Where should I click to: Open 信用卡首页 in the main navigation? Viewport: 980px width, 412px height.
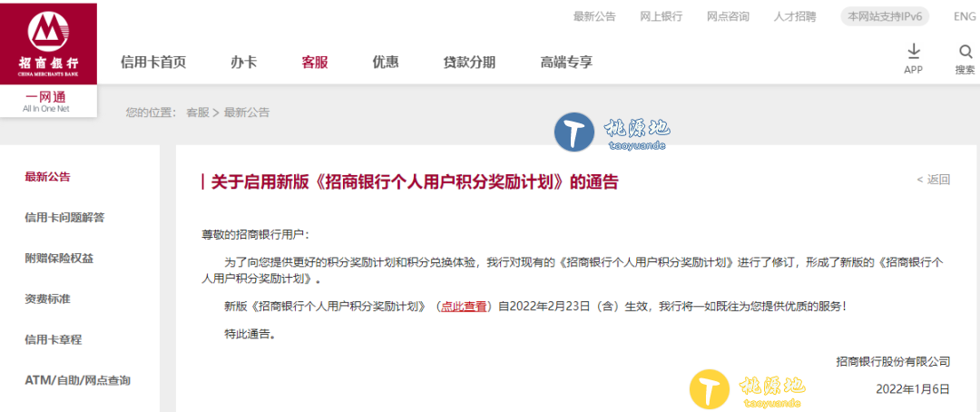tap(153, 62)
